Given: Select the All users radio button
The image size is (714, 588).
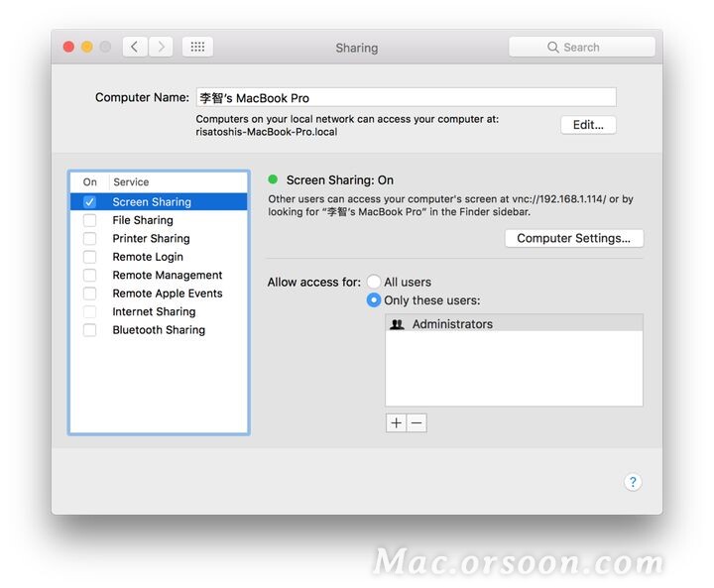Looking at the screenshot, I should [374, 282].
